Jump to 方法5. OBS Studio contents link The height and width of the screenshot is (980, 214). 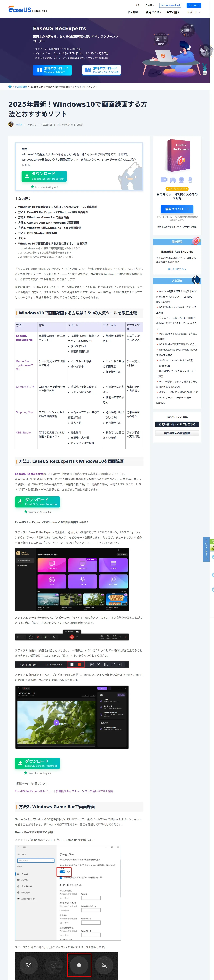pyautogui.click(x=38, y=233)
